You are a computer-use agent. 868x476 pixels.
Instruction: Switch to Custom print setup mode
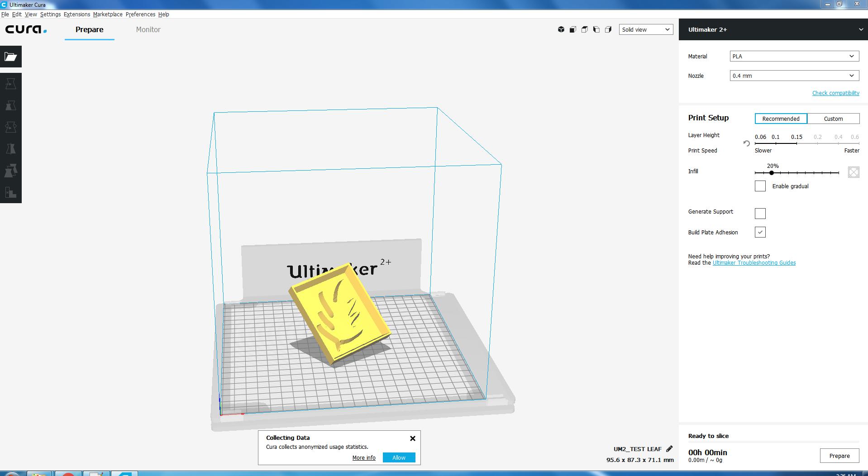[833, 119]
